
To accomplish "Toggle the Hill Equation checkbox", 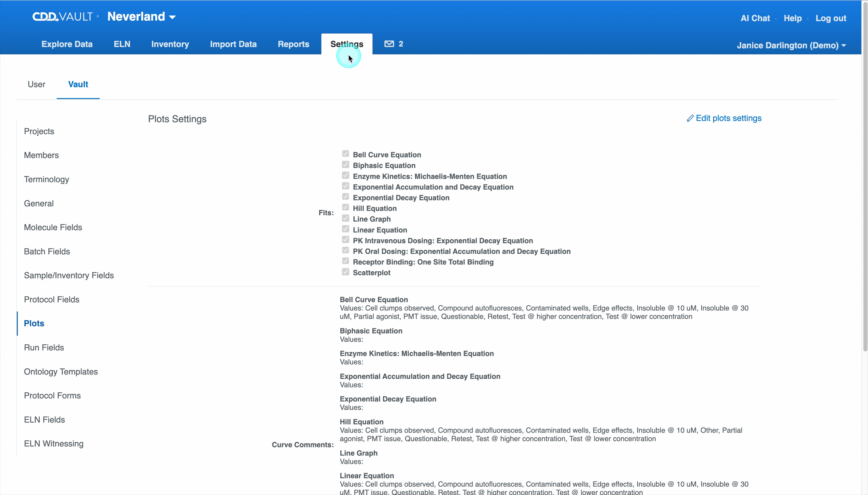I will pos(346,207).
